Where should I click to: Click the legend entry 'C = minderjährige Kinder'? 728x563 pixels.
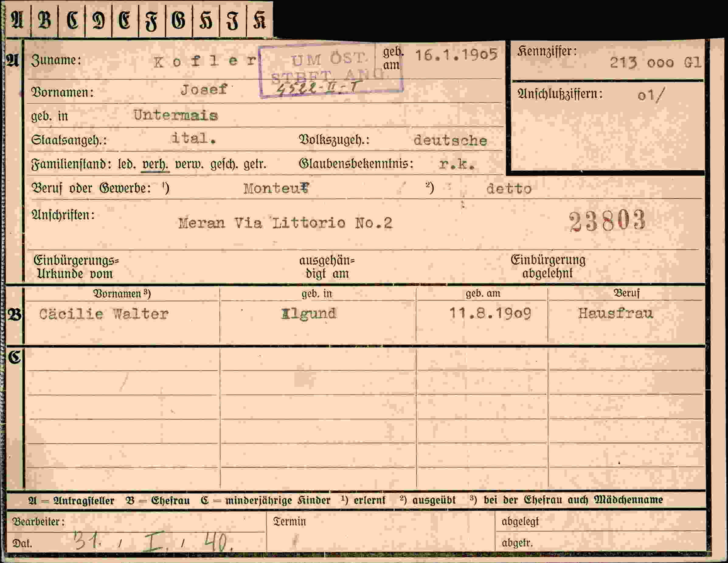point(266,501)
